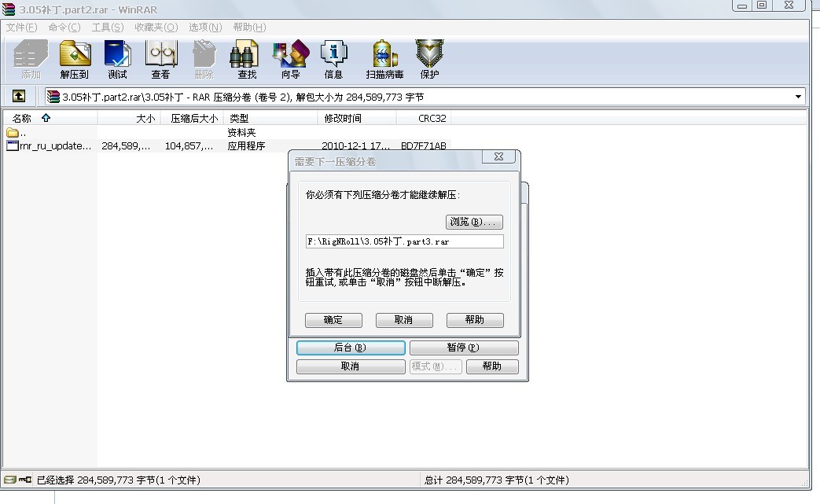Expand the archive path dropdown arrow
This screenshot has height=504, width=820.
(x=798, y=97)
